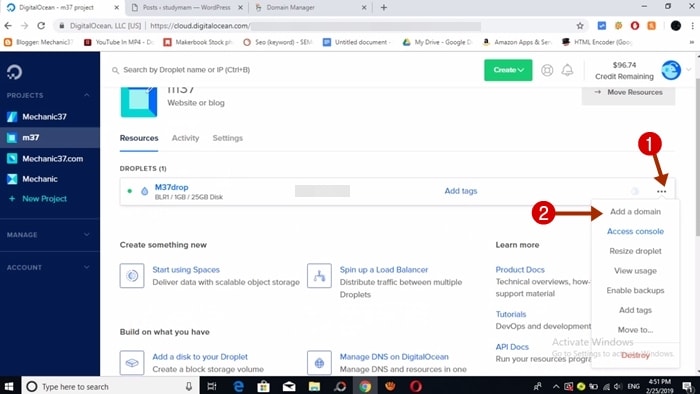Open Windows Start menu
This screenshot has height=394, width=700.
coord(9,386)
